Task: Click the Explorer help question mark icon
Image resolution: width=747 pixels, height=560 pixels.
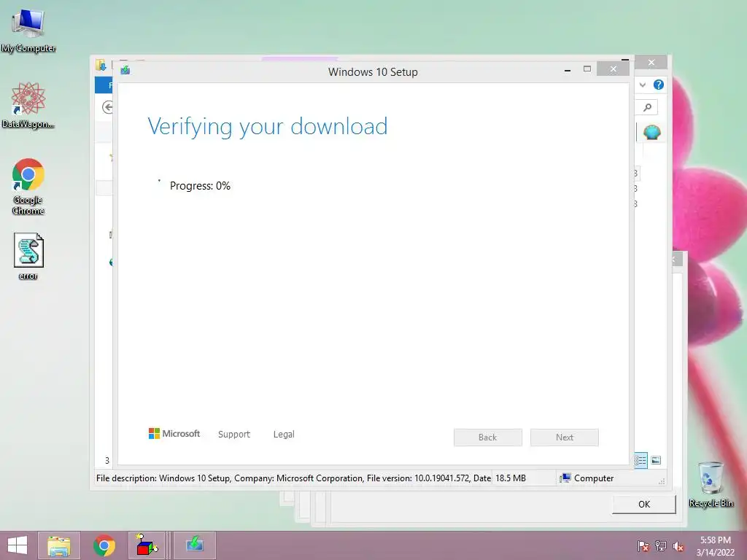Action: pos(659,85)
